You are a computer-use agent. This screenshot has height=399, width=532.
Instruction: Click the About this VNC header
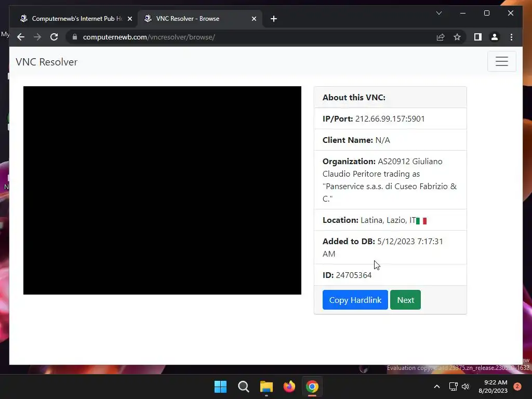(390, 97)
